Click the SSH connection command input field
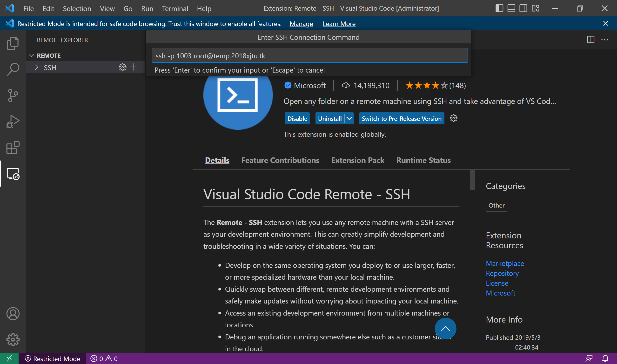This screenshot has height=364, width=617. [x=310, y=55]
